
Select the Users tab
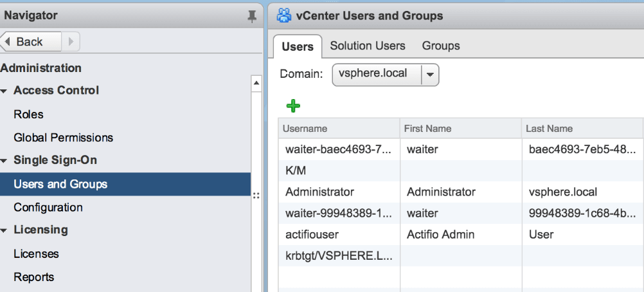[x=298, y=46]
